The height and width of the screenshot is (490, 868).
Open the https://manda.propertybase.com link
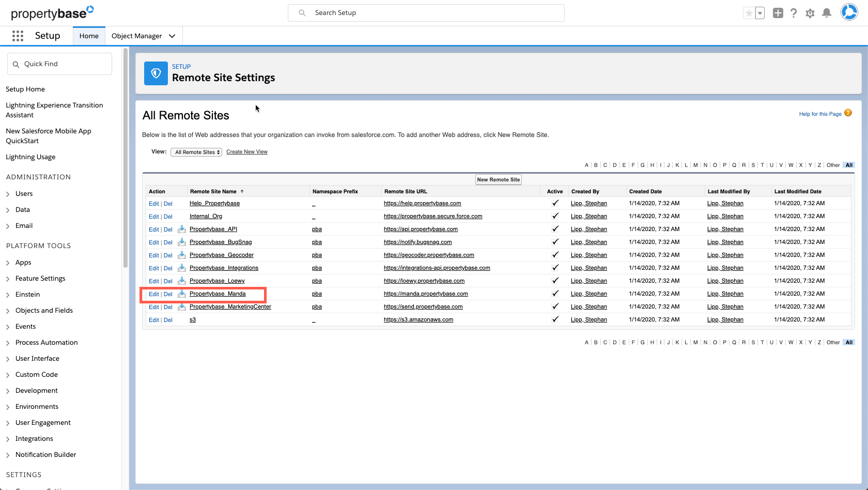426,294
